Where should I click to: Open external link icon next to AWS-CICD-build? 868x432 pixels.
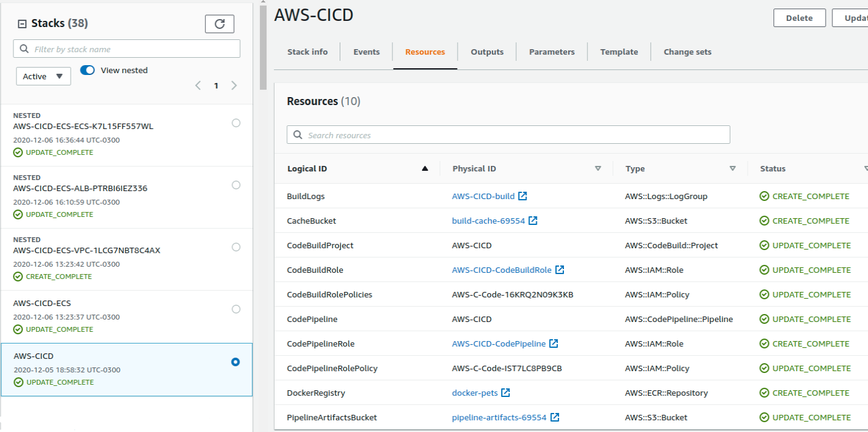coord(523,196)
